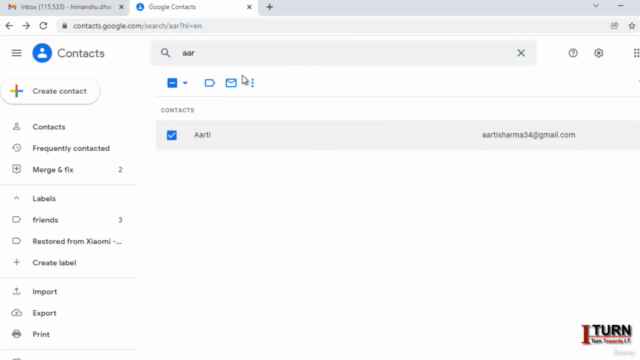The height and width of the screenshot is (360, 640).
Task: Click the Send email icon
Action: click(x=231, y=83)
